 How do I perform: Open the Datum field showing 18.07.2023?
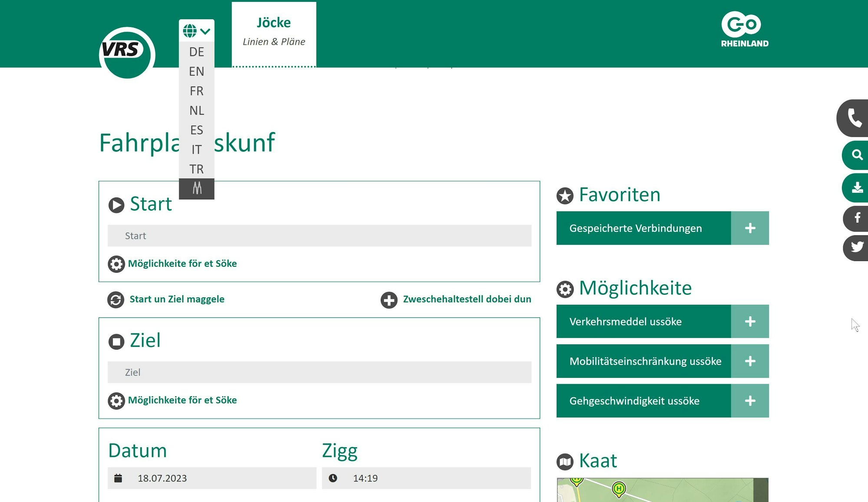tap(212, 478)
